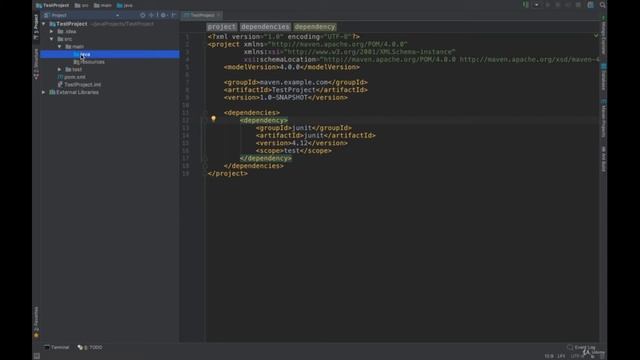Click the inspection status checkmark above scrollbar

click(x=596, y=36)
